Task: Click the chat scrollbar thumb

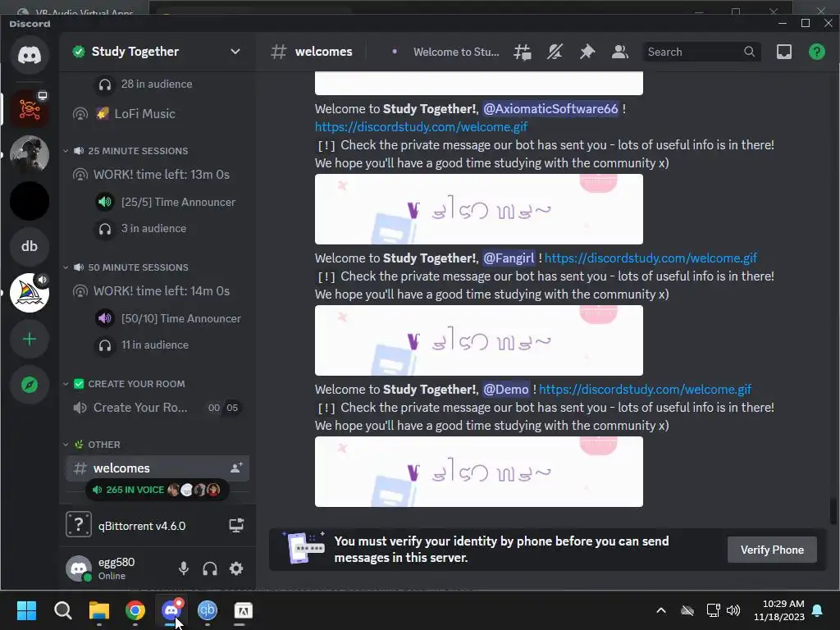Action: coord(833,510)
